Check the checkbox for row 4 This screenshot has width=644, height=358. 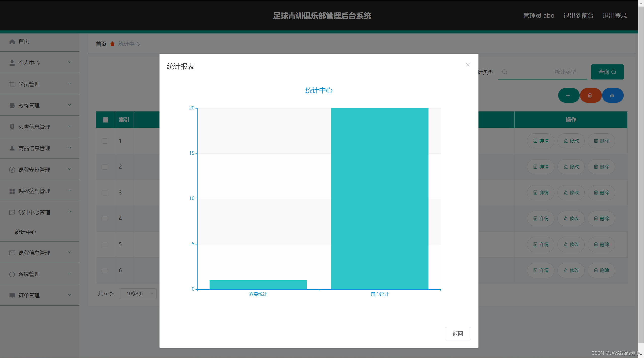coord(105,219)
